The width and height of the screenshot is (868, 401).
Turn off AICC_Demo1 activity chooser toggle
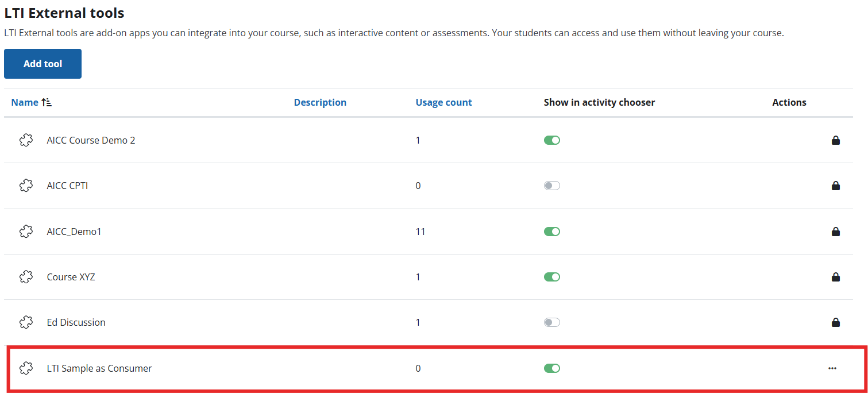551,232
